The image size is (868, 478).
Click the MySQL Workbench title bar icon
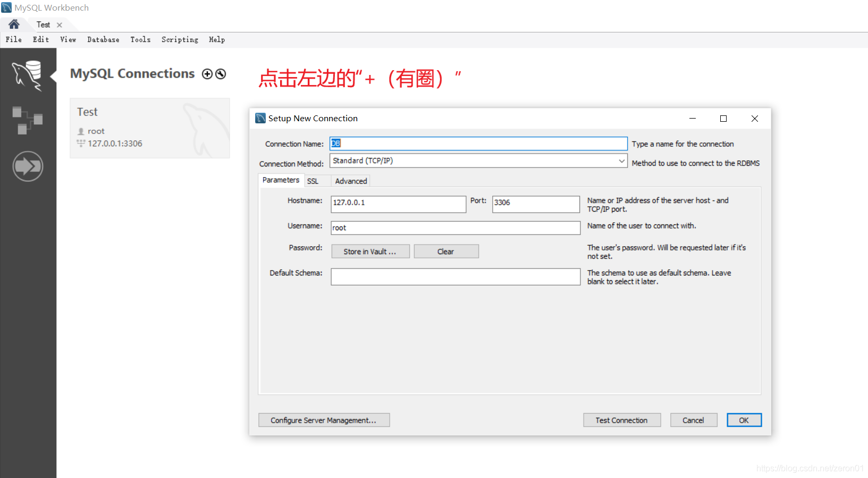coord(6,7)
